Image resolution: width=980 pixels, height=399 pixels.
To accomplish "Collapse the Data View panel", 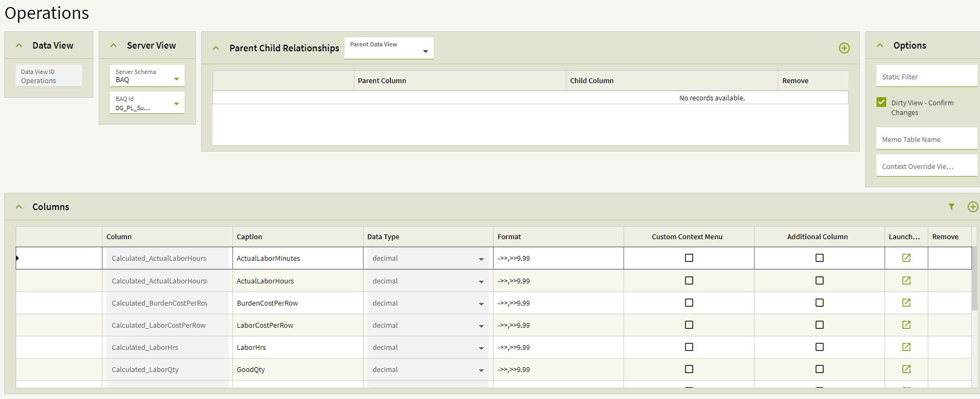I will [19, 45].
